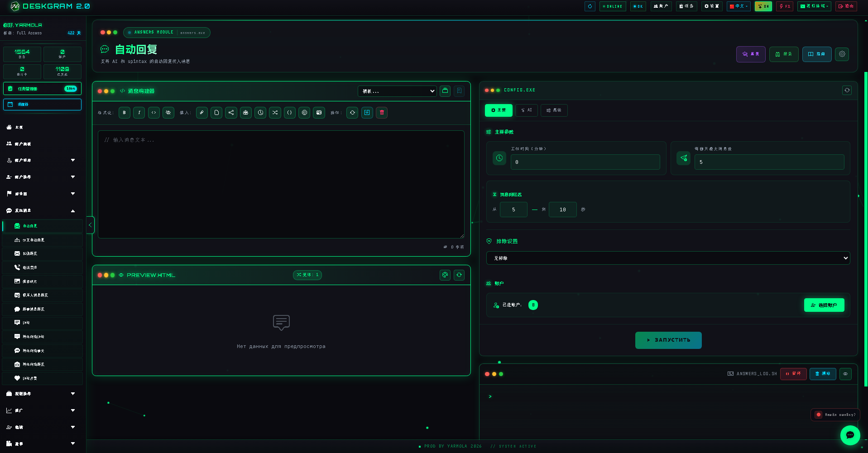
Task: Click the shuffle spintax icon in toolbar
Action: click(x=275, y=113)
